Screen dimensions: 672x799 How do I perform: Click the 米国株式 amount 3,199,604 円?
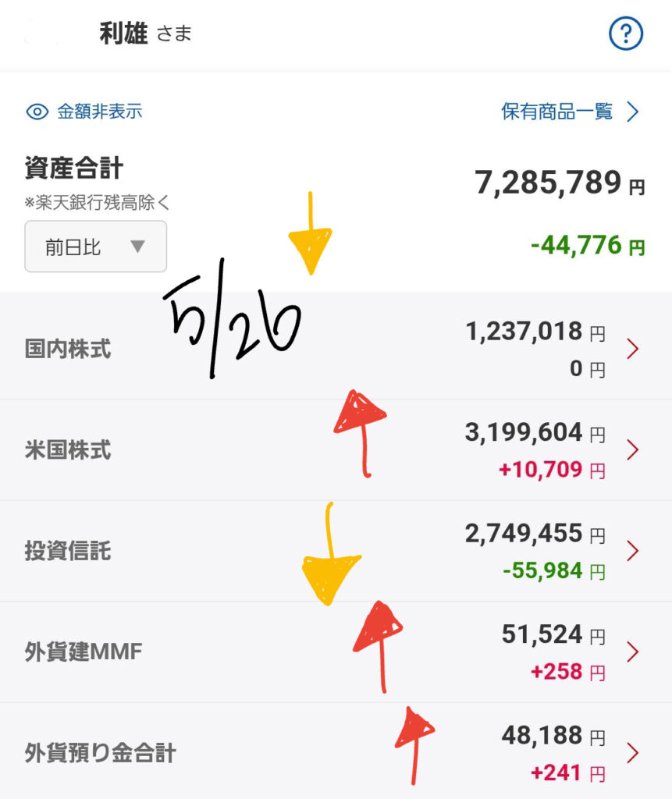click(x=535, y=432)
